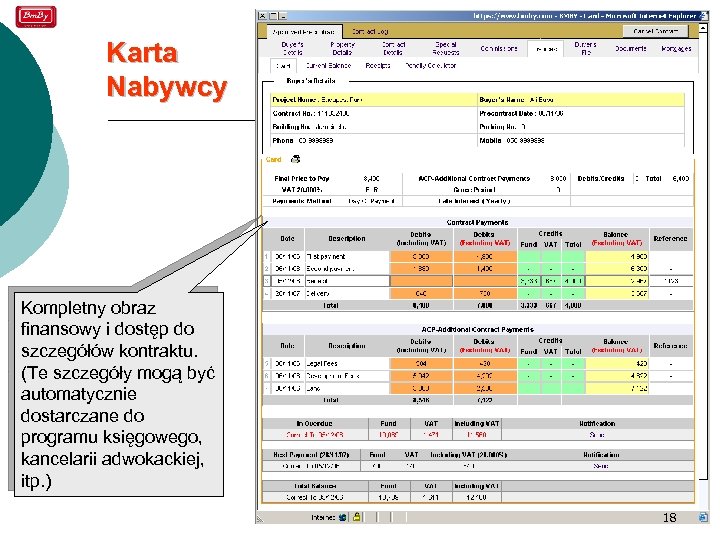Open the Mortgages tab
Viewport: 720px width, 540px height.
point(676,48)
